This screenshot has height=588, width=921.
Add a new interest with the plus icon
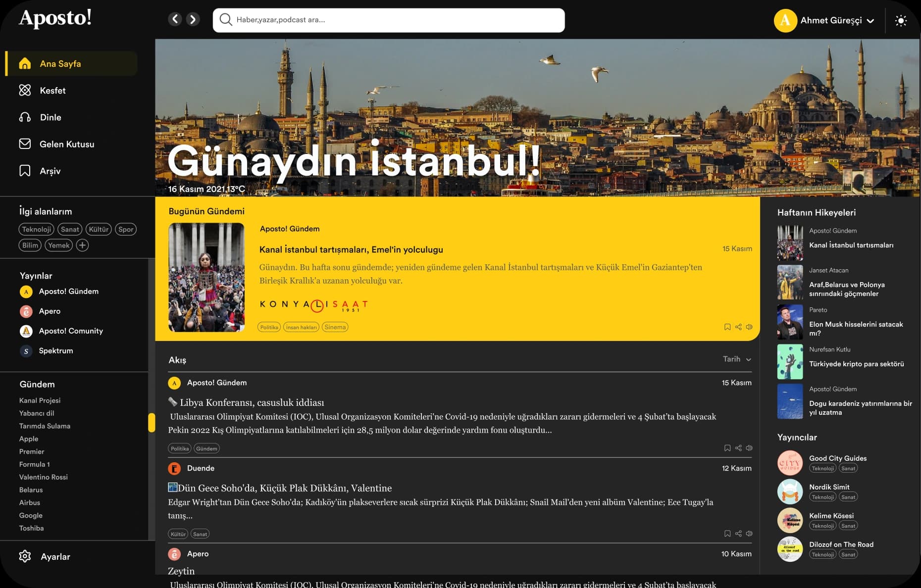82,245
